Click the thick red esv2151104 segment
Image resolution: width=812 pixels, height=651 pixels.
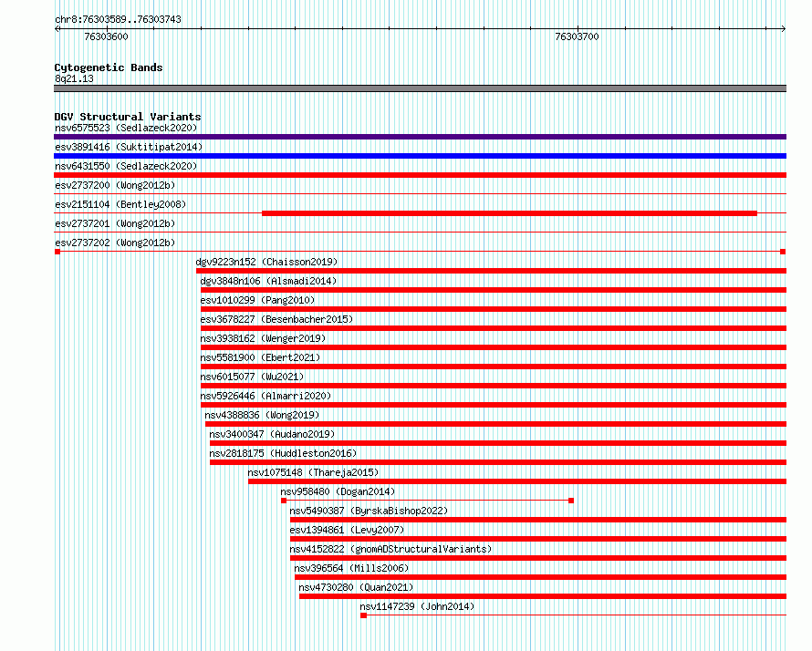[x=510, y=213]
